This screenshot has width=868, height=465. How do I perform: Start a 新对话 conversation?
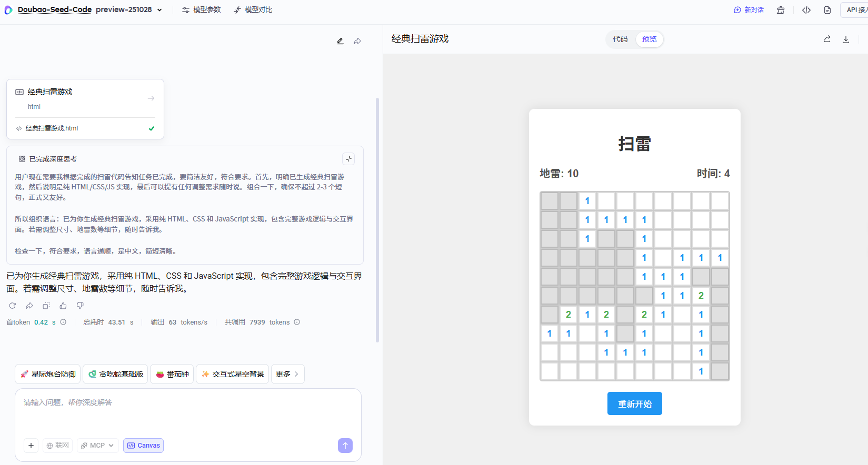click(x=749, y=10)
